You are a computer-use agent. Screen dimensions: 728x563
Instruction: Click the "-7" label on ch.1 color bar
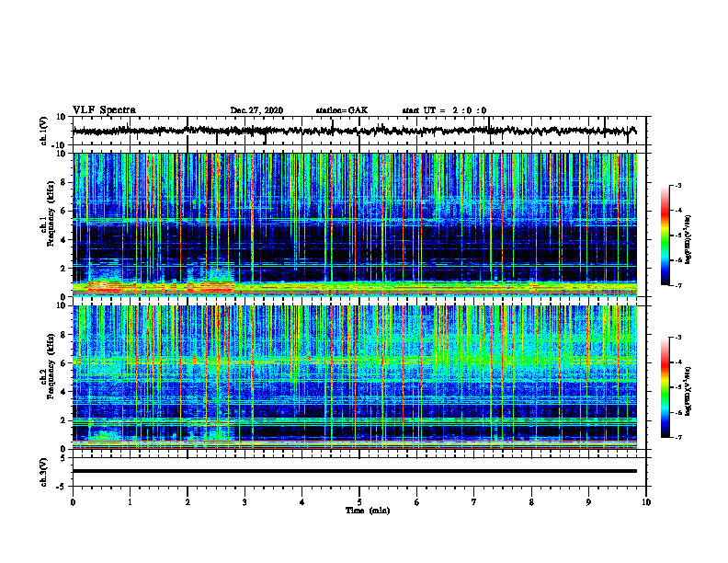677,285
